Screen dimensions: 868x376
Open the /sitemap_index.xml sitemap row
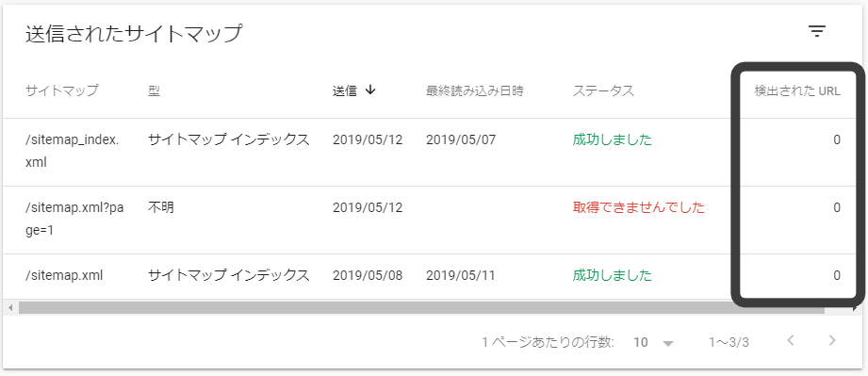434,152
